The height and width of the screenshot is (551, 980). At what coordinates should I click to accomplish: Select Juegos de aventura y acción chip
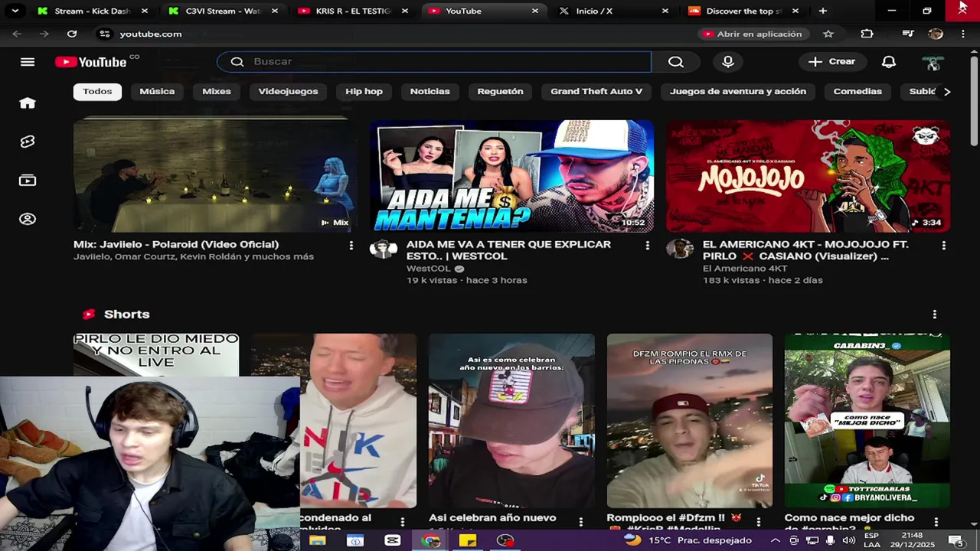click(x=738, y=91)
